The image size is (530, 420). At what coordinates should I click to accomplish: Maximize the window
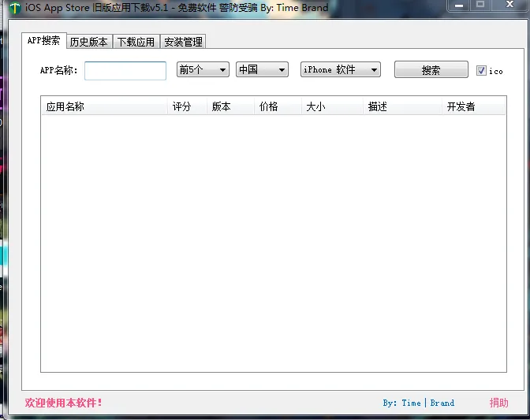tap(480, 5)
